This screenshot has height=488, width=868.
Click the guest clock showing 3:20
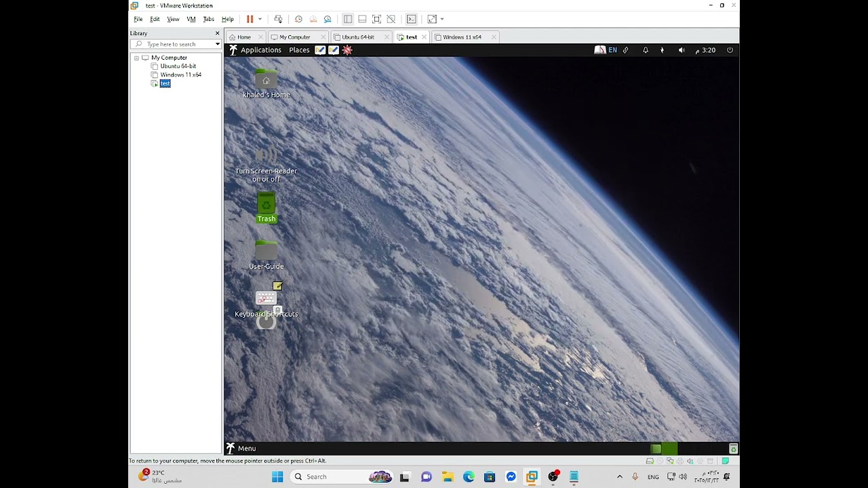(x=706, y=50)
